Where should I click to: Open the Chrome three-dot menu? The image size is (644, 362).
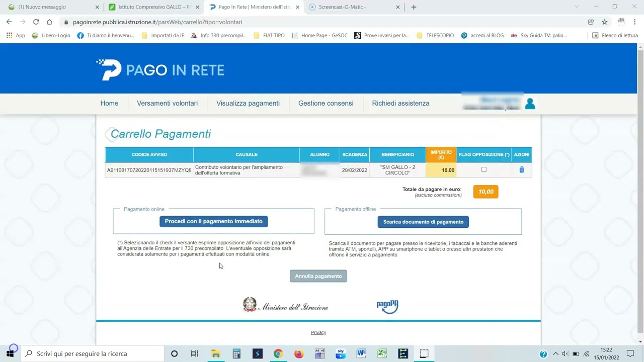tap(635, 22)
